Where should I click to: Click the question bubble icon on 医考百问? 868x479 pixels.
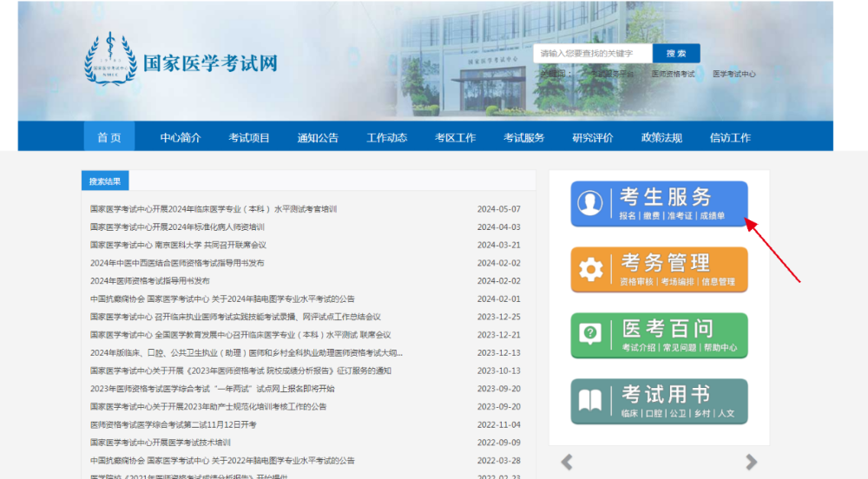coord(590,335)
